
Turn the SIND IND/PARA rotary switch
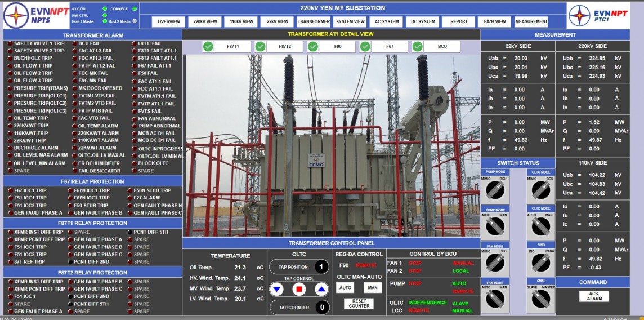coord(540,262)
